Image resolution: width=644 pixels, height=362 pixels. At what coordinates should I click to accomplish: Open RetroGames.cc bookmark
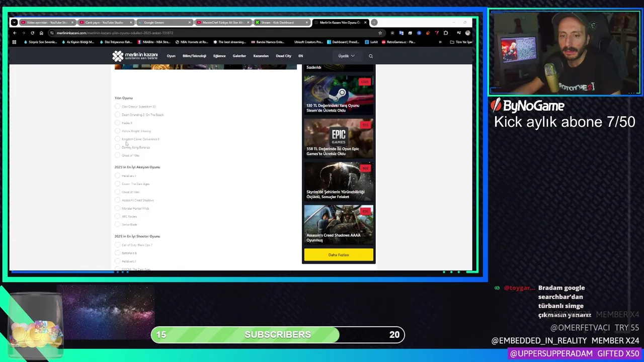[x=398, y=42]
